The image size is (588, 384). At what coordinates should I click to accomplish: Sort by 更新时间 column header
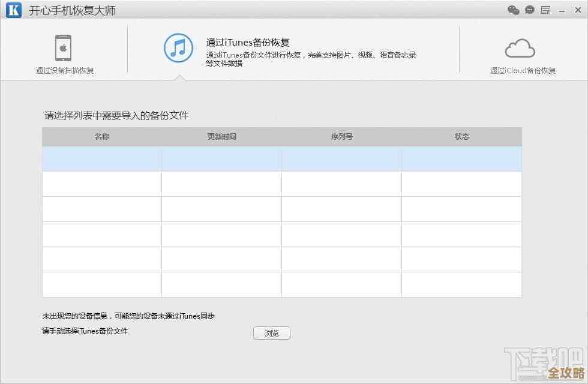222,137
